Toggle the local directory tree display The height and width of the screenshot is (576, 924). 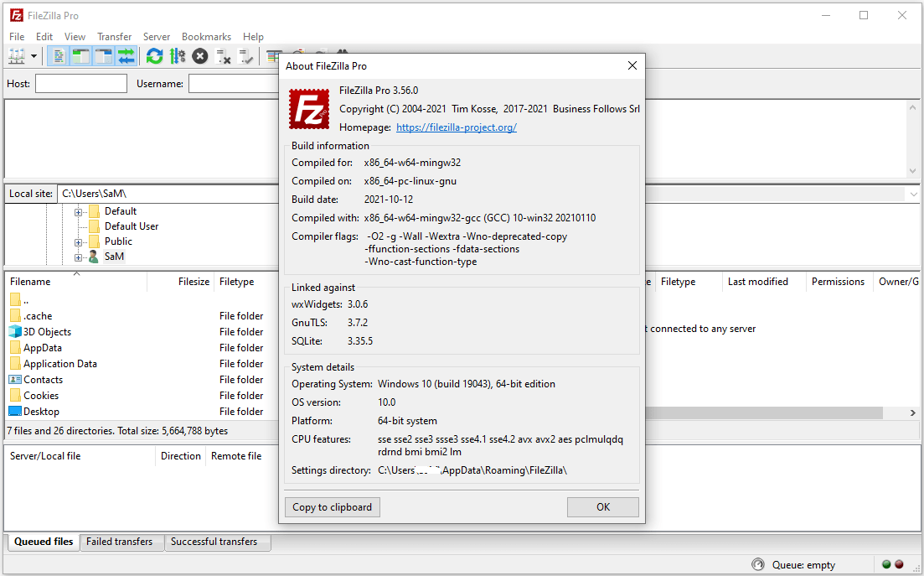click(x=80, y=57)
